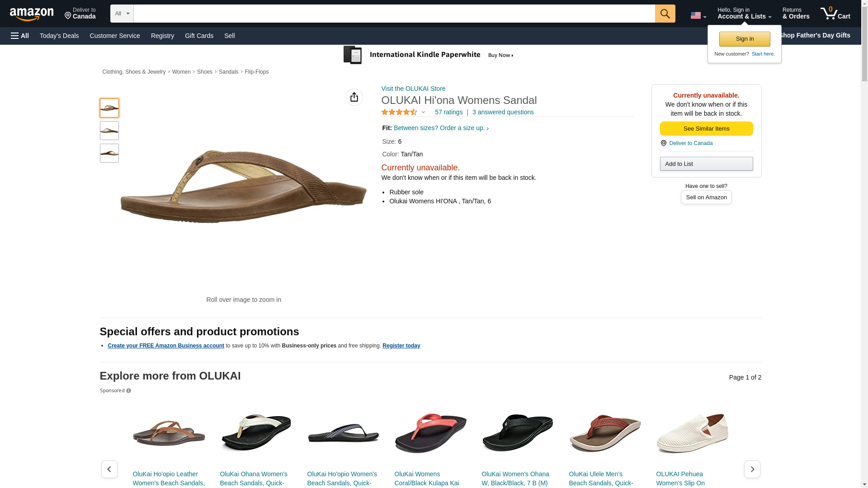Open the search category All dropdown
This screenshot has height=488, width=868.
122,14
